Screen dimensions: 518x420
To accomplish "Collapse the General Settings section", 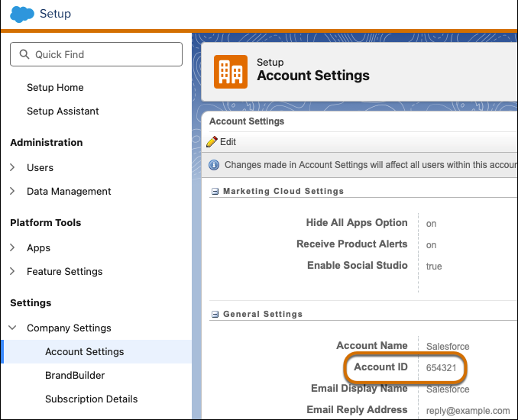I will click(215, 315).
